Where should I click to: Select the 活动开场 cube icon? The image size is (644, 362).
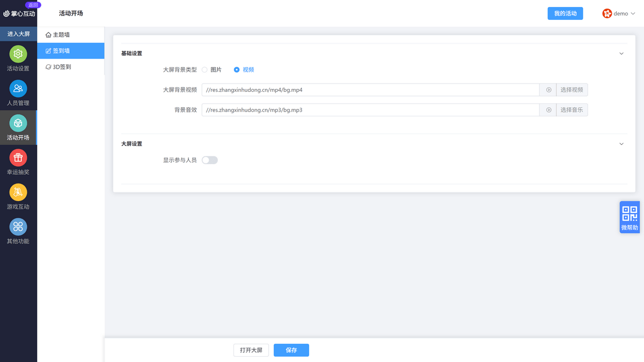[18, 123]
